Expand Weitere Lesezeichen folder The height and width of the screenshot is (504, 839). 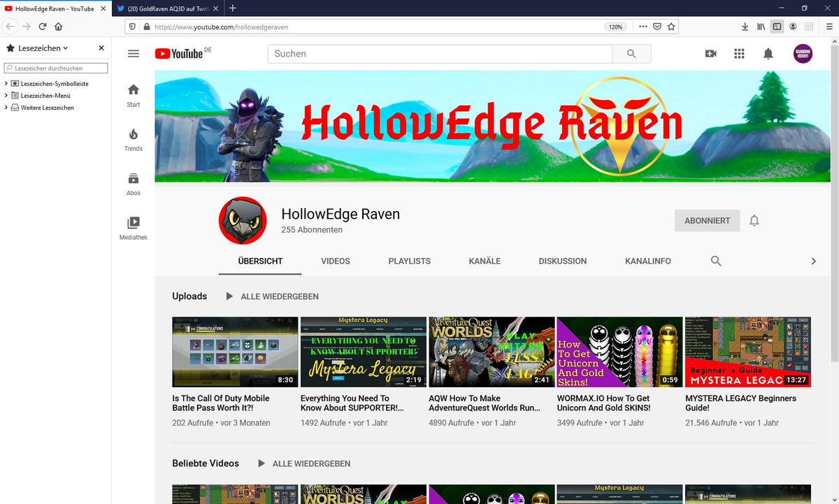[6, 108]
